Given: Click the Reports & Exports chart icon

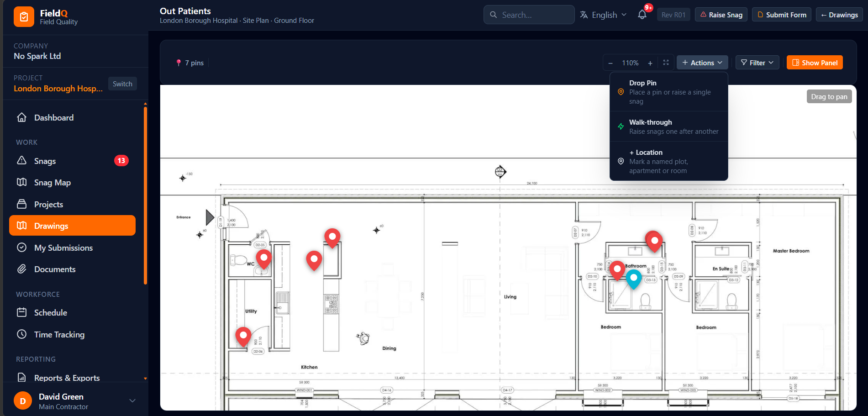Looking at the screenshot, I should pos(21,378).
